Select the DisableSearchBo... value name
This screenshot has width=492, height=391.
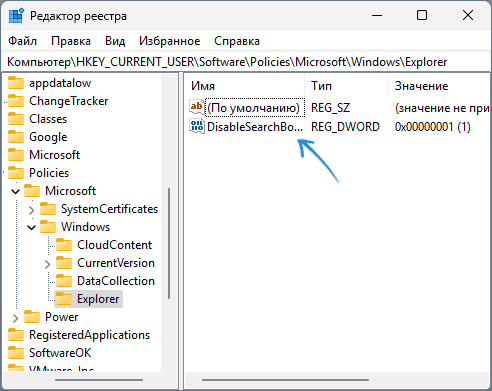tap(255, 127)
